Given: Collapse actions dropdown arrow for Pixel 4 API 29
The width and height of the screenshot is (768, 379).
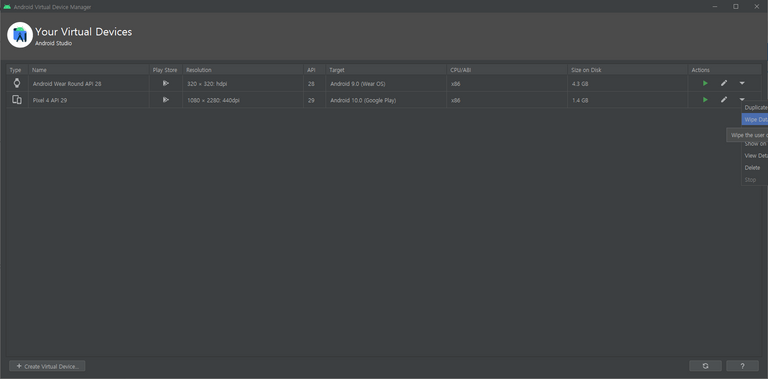Looking at the screenshot, I should point(742,99).
